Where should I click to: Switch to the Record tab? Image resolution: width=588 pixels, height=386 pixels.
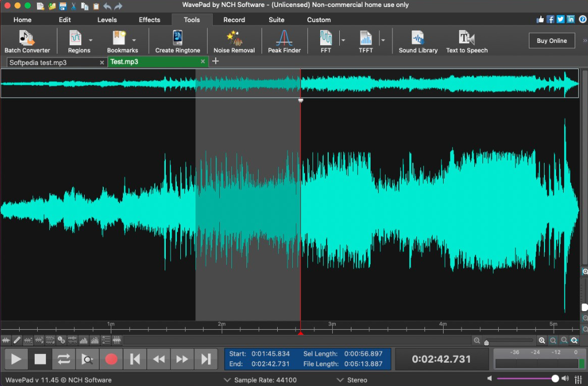point(234,20)
